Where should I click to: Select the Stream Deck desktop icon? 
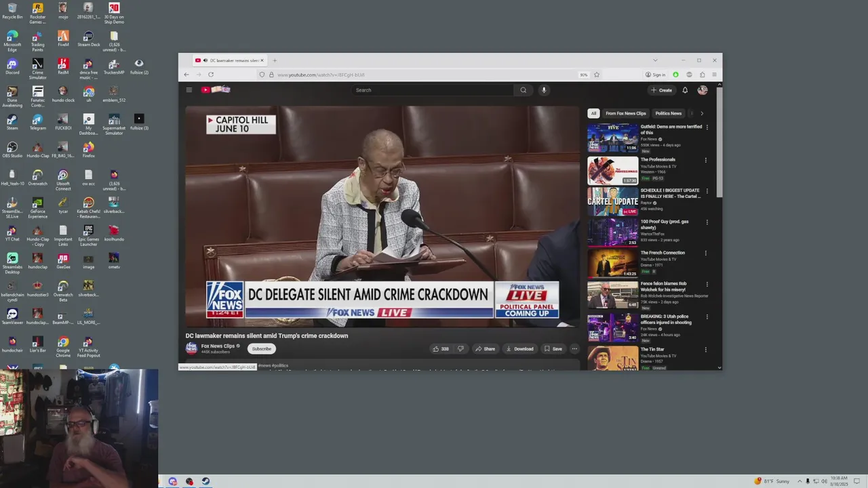click(x=88, y=39)
